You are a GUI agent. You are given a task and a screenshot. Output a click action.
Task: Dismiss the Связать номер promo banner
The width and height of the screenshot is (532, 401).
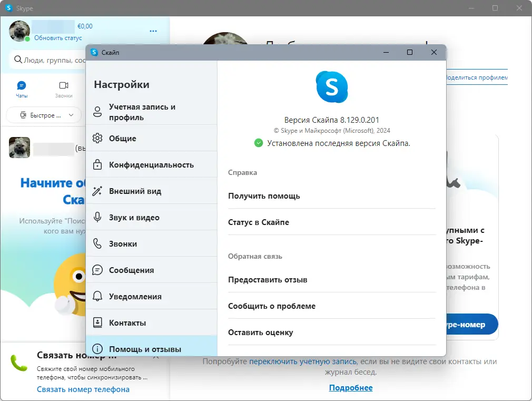coord(156,356)
